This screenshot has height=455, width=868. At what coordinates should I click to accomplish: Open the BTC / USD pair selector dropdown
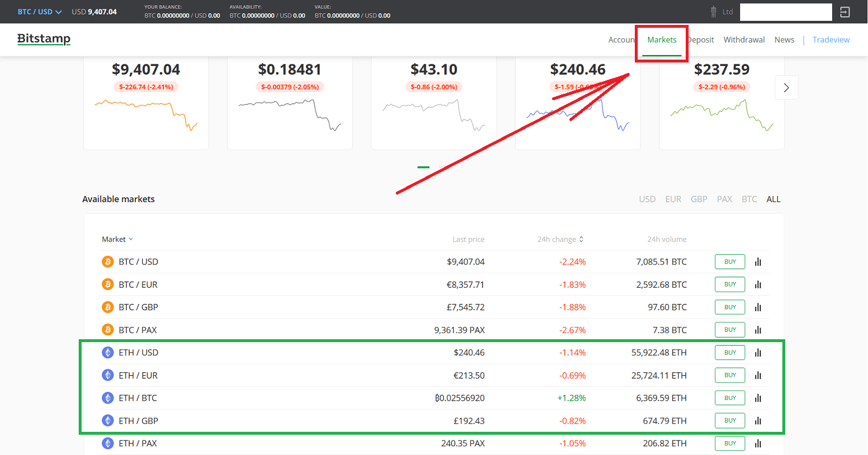39,12
